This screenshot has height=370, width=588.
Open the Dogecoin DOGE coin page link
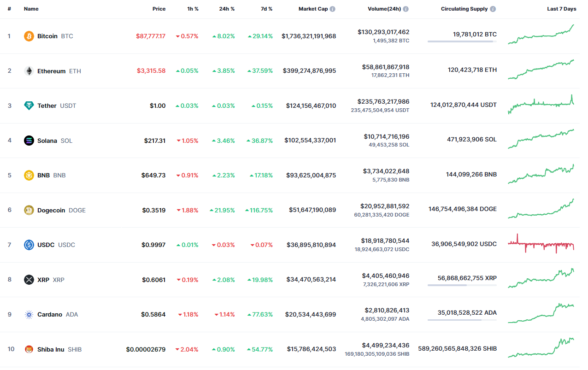pyautogui.click(x=55, y=210)
